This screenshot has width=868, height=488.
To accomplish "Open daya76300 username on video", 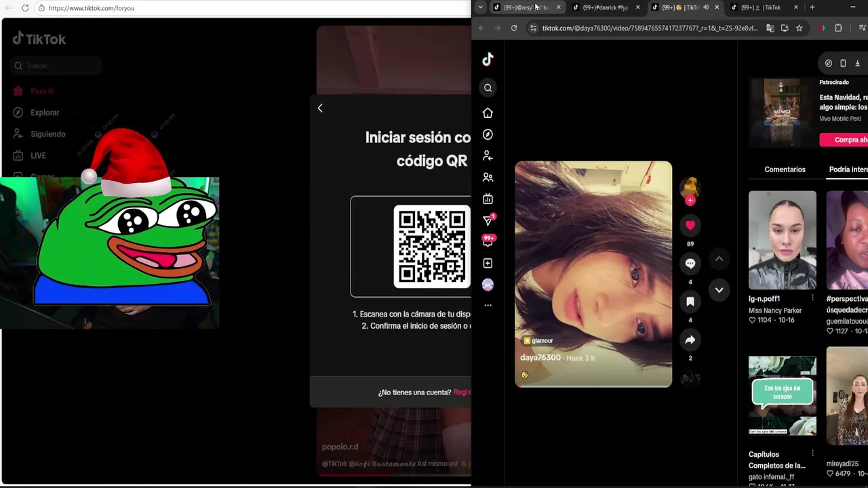I will pyautogui.click(x=540, y=357).
